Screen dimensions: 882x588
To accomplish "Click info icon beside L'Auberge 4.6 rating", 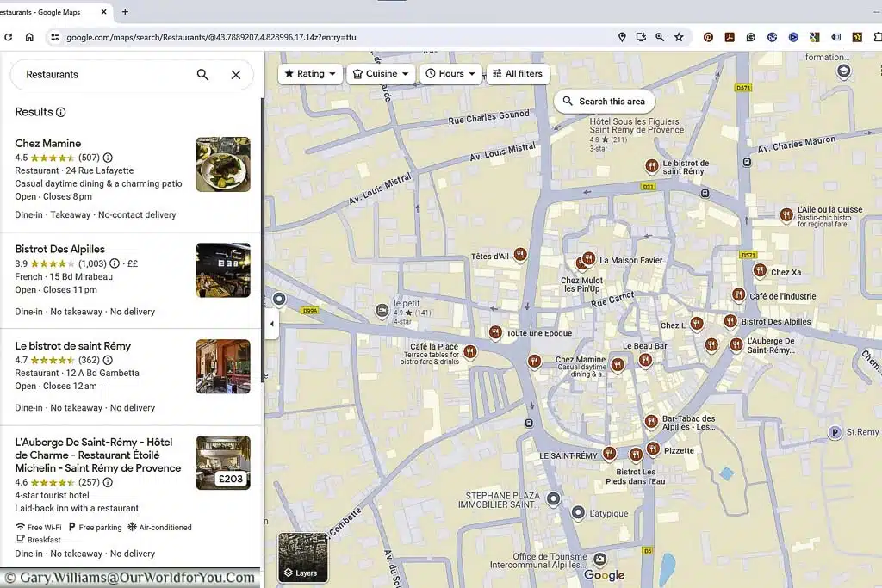I will (108, 482).
